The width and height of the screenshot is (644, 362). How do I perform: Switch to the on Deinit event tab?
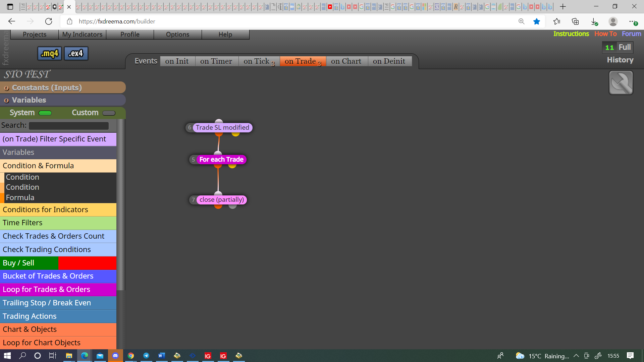389,61
